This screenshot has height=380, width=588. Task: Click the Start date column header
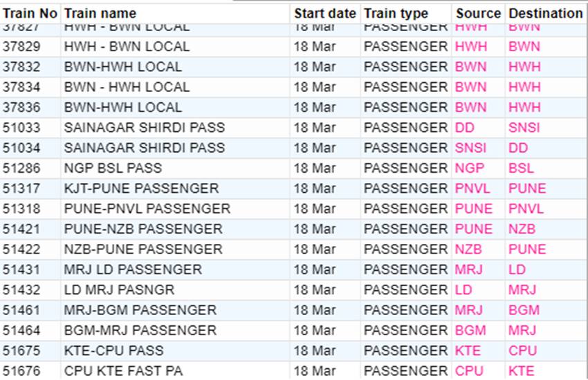click(324, 14)
